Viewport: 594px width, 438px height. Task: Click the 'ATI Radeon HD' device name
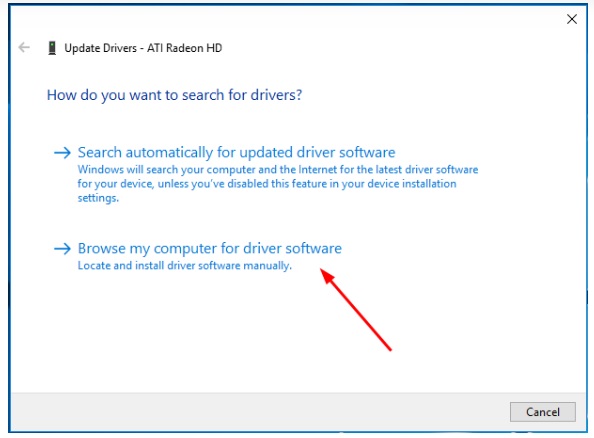pos(184,48)
